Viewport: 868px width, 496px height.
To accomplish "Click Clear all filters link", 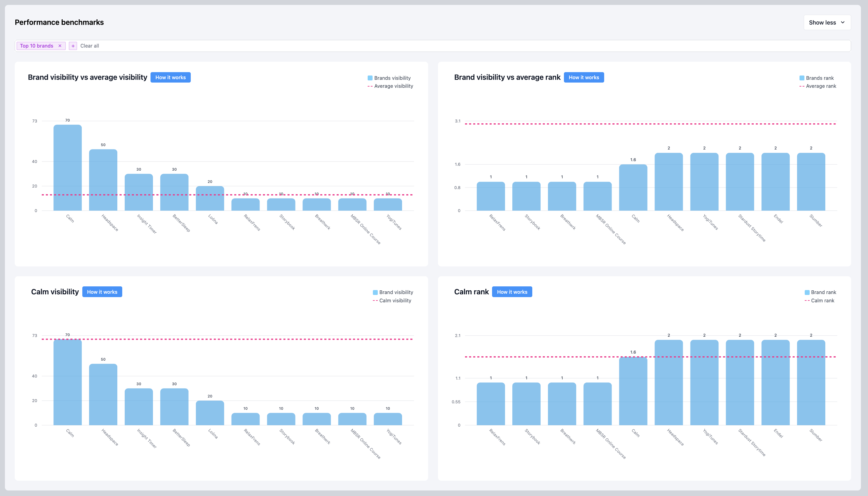I will tap(90, 46).
